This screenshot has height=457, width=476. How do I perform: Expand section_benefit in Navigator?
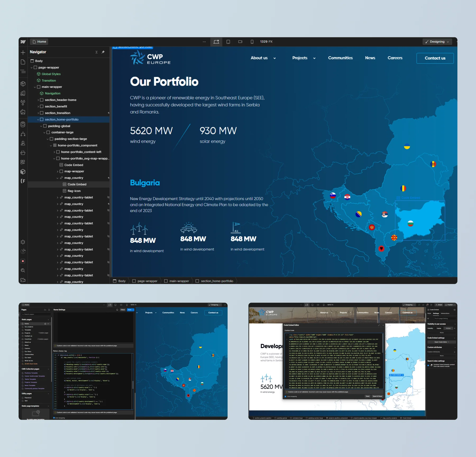(38, 106)
